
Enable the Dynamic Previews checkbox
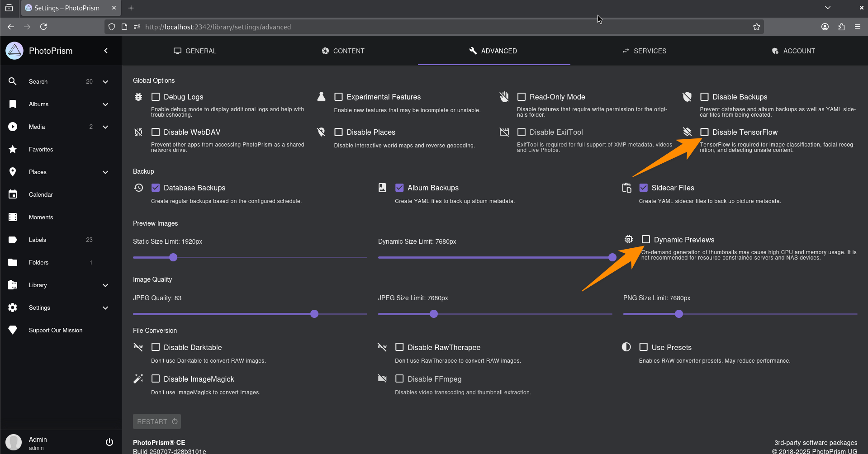coord(646,240)
